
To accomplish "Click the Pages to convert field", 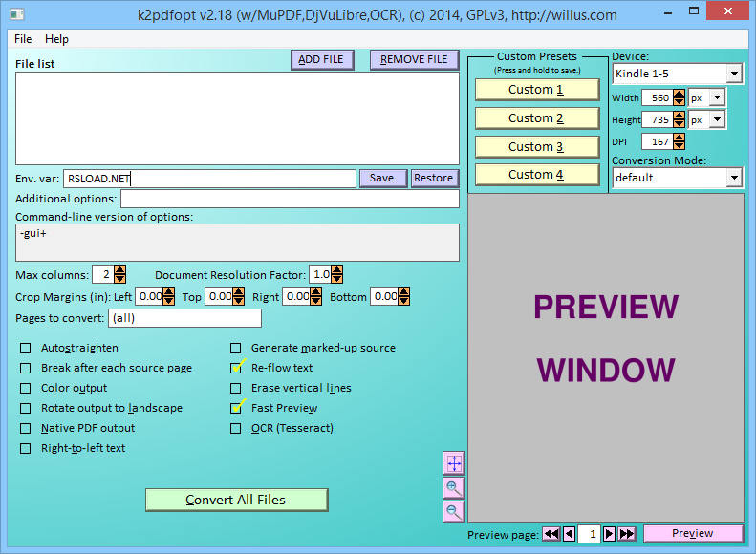I will point(185,318).
